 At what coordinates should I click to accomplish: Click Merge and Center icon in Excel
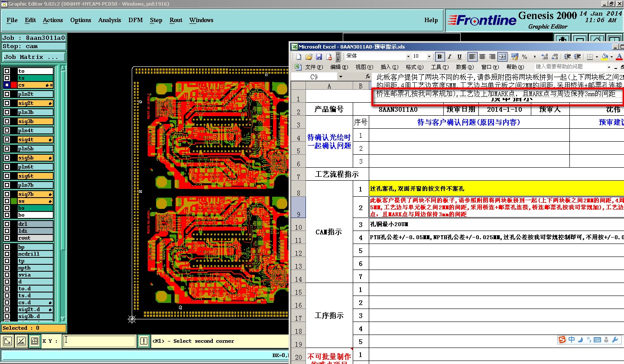click(502, 57)
